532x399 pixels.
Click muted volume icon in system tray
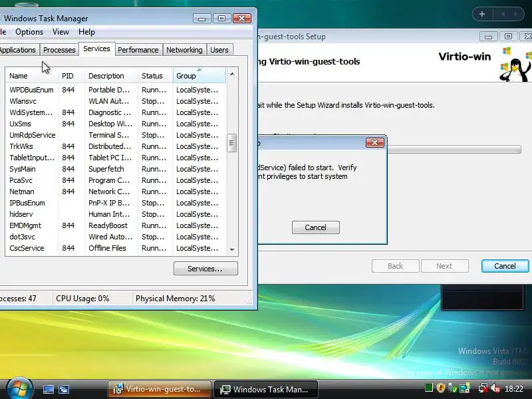(495, 388)
